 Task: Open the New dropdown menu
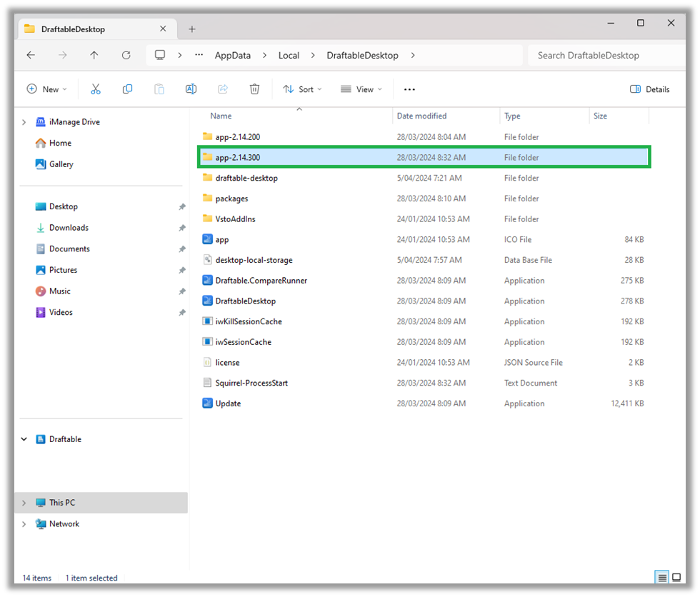coord(47,89)
